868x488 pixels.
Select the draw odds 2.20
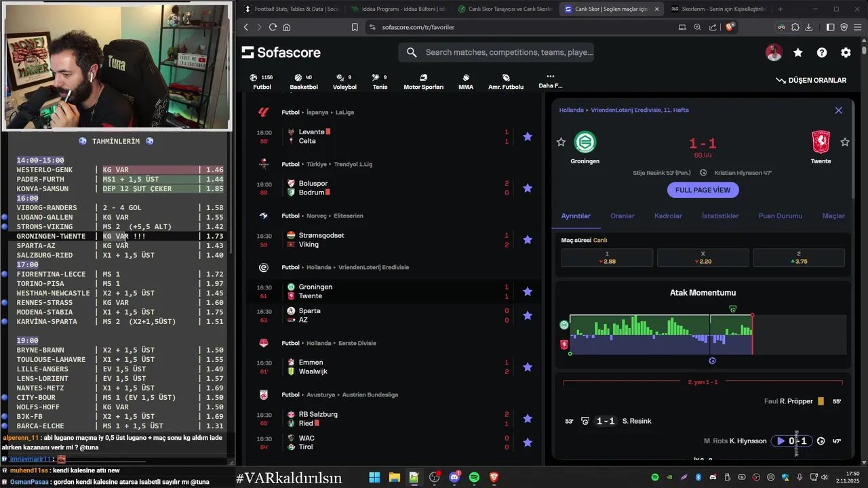coord(703,258)
